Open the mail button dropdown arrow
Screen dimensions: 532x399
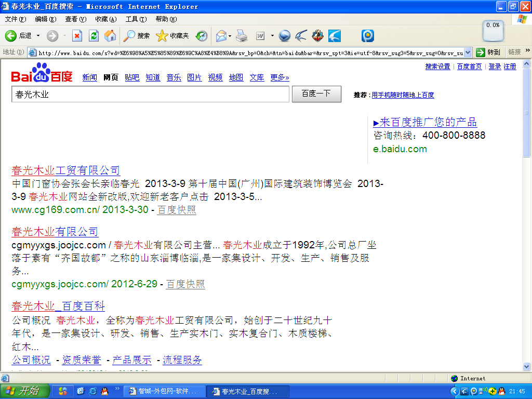pos(230,36)
